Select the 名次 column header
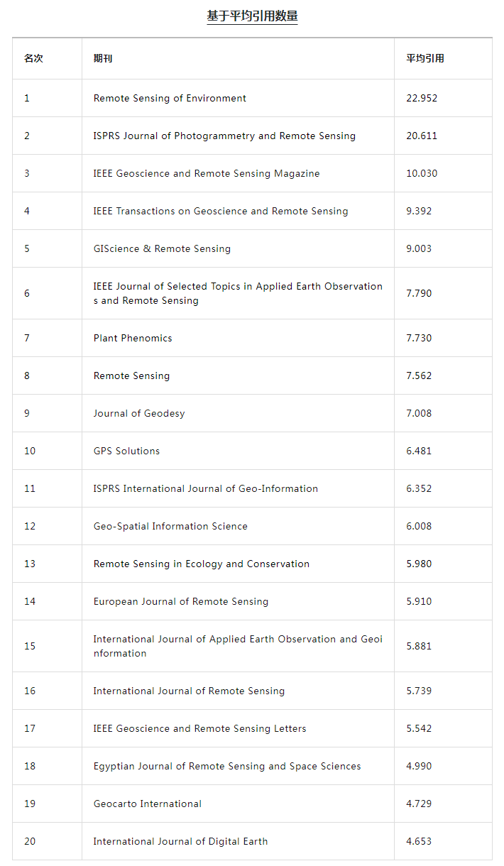This screenshot has width=504, height=866. [33, 58]
